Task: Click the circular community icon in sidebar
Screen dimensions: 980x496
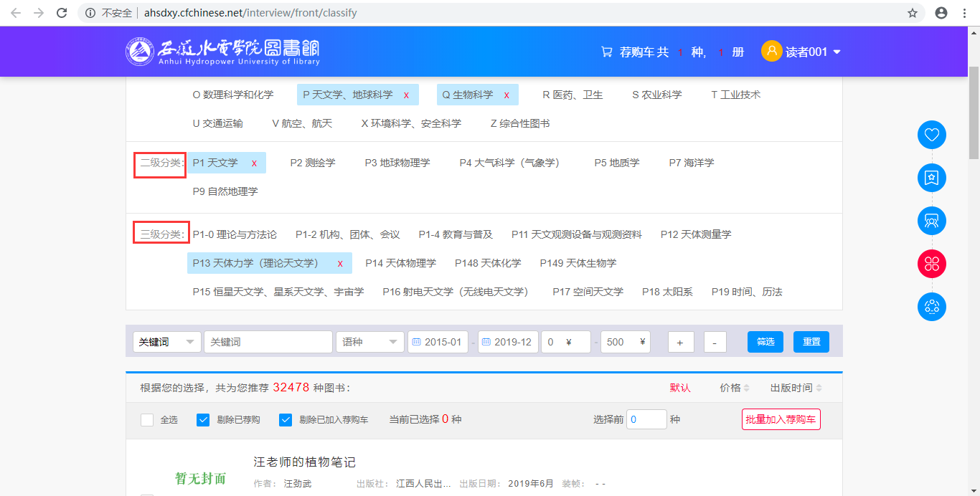Action: 931,307
